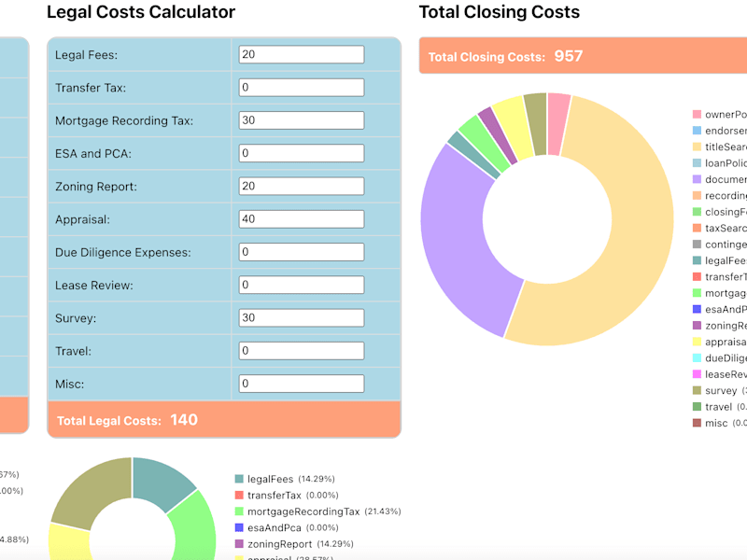Focus the Misc input field
This screenshot has height=560, width=747.
point(301,384)
